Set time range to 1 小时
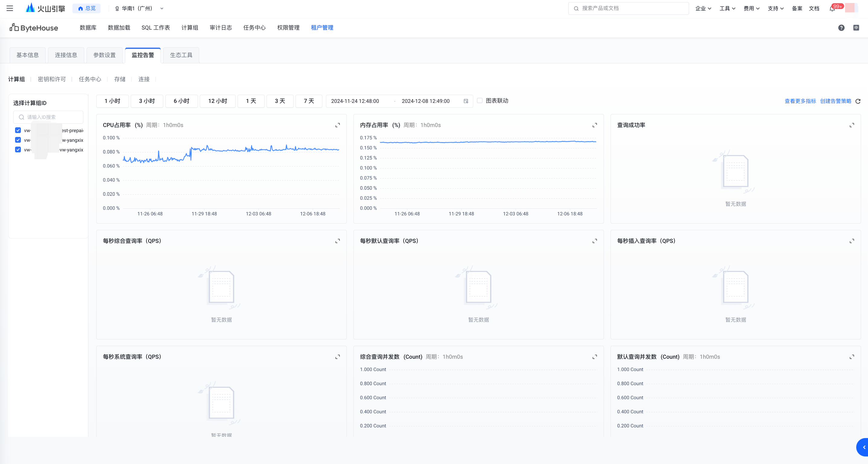 (x=113, y=101)
